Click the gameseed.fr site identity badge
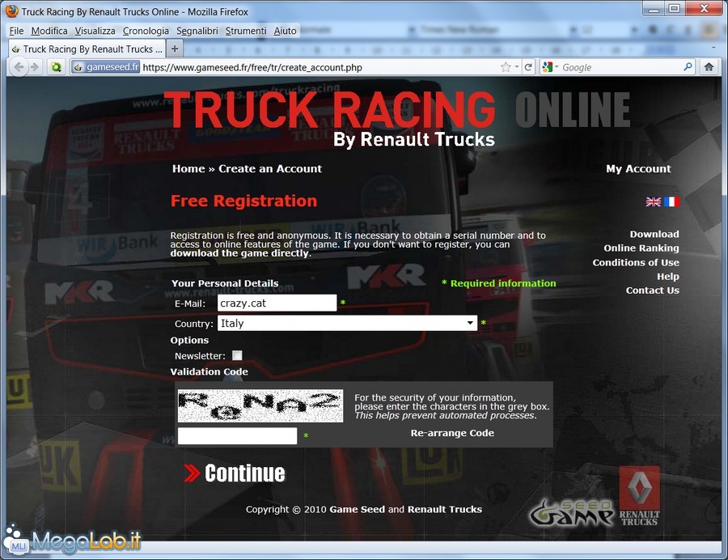The height and width of the screenshot is (560, 728). 106,67
